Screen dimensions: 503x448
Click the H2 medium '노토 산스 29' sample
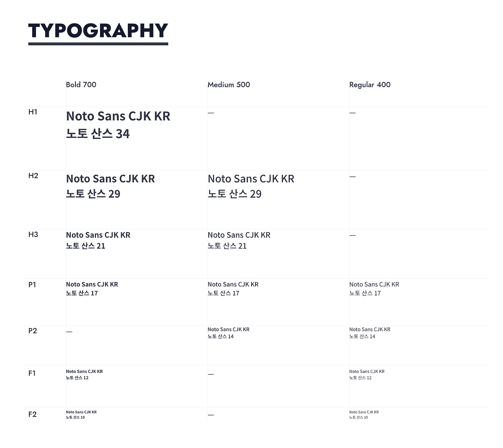(235, 194)
